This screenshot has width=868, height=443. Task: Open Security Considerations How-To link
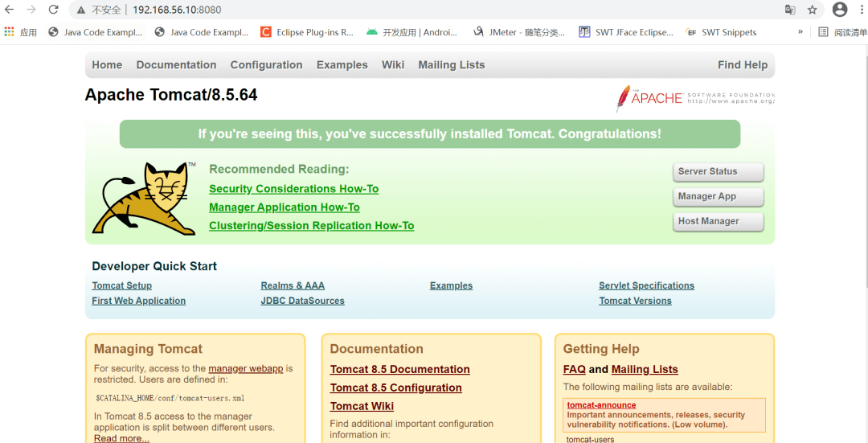click(x=294, y=189)
